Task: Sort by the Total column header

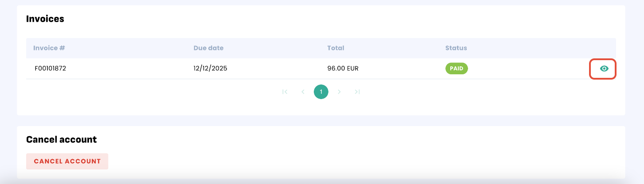Action: click(x=336, y=48)
